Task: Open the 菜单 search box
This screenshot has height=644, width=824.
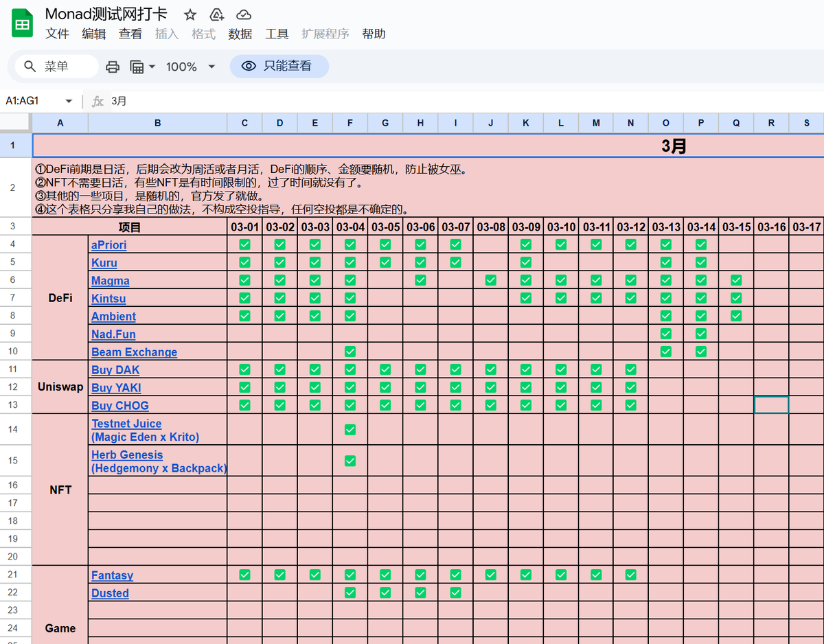Action: (x=57, y=67)
